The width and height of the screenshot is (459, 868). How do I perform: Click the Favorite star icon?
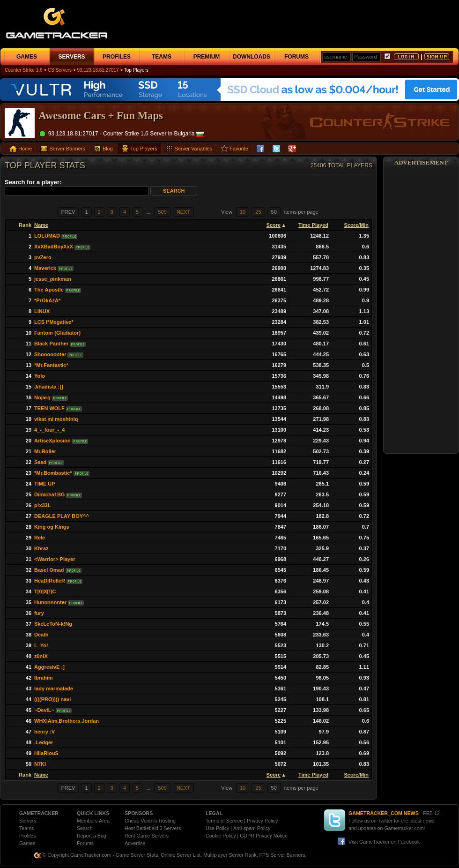pos(224,149)
